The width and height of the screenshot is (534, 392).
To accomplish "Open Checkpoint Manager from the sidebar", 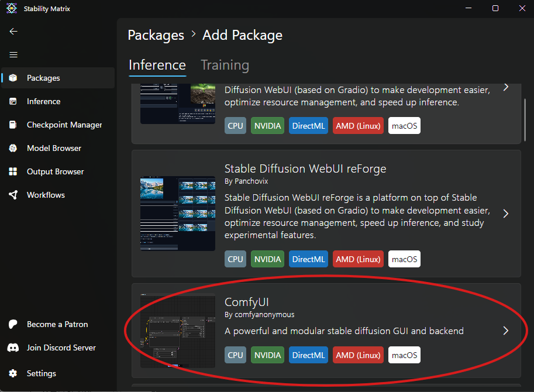I will point(58,125).
